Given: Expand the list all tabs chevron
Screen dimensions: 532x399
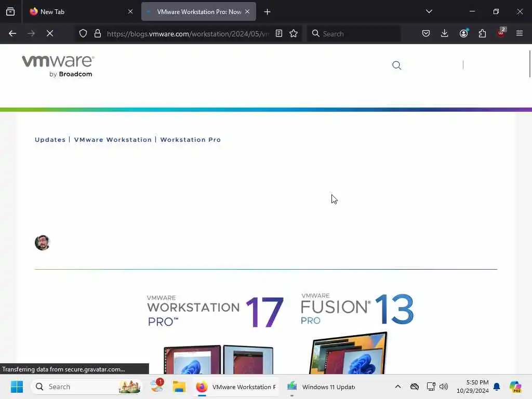Looking at the screenshot, I should 429,11.
